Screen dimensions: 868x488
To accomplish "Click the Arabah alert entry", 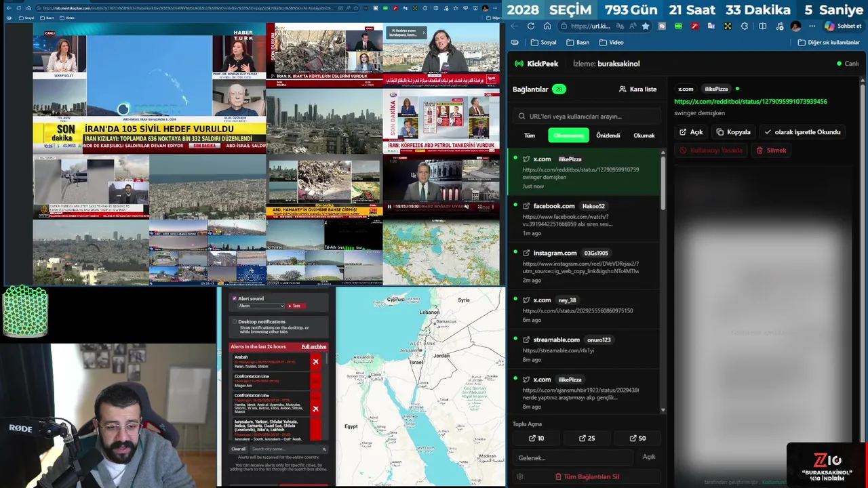I will tap(270, 361).
